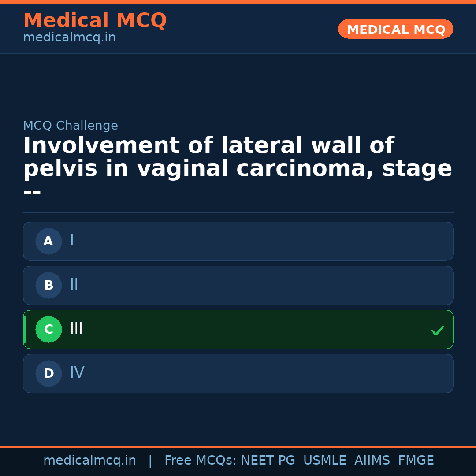Select answer option B labeled II

point(238,285)
